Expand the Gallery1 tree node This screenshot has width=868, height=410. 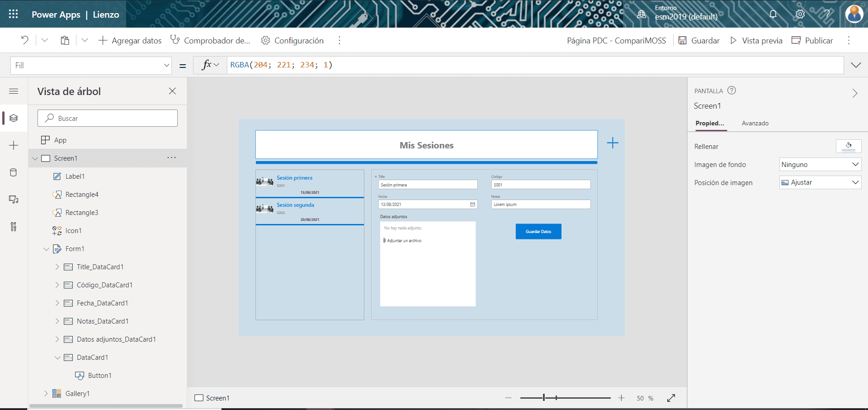(46, 394)
